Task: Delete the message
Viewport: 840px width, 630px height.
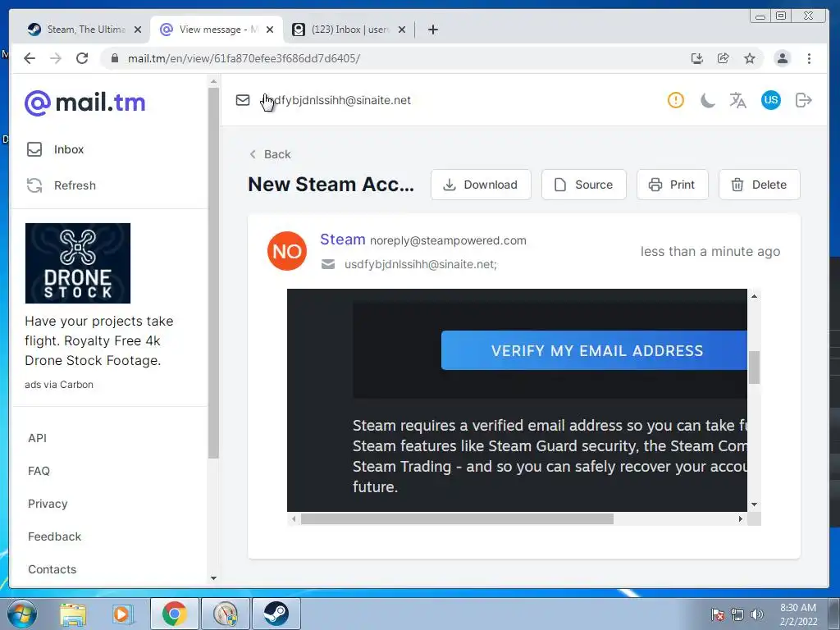Action: point(759,185)
